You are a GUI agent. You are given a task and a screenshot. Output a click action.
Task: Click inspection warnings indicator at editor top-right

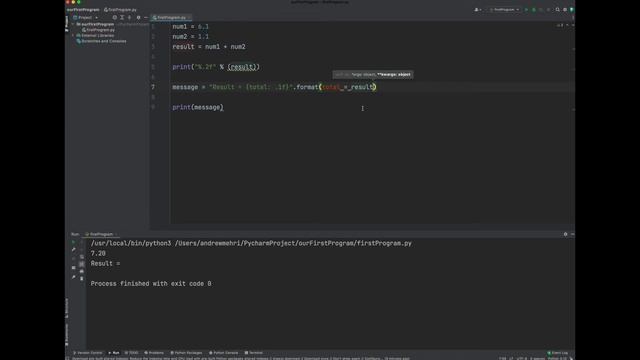(560, 25)
